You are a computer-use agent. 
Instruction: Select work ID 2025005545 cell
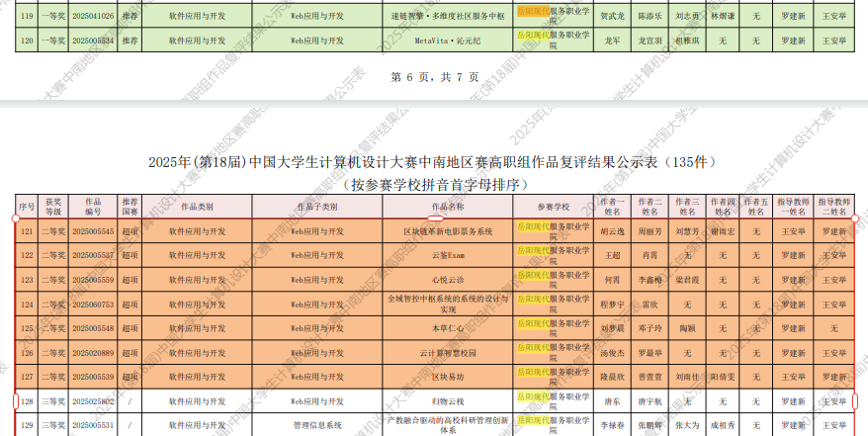click(93, 232)
